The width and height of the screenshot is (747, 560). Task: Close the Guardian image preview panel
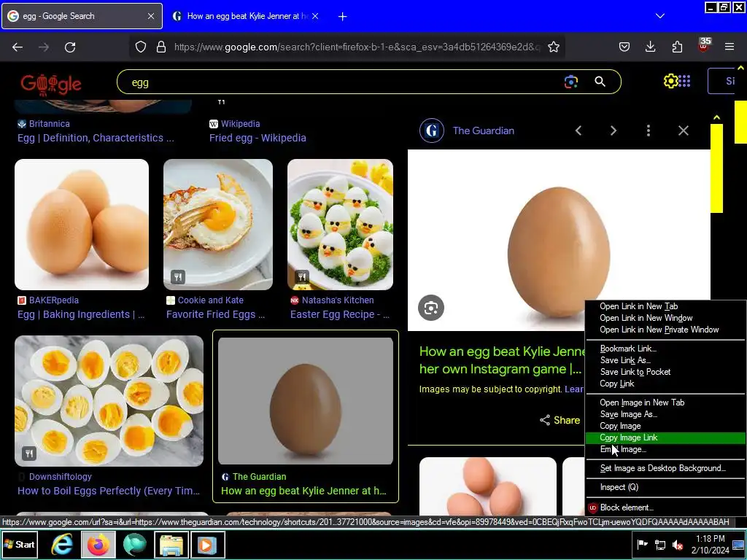[683, 131]
